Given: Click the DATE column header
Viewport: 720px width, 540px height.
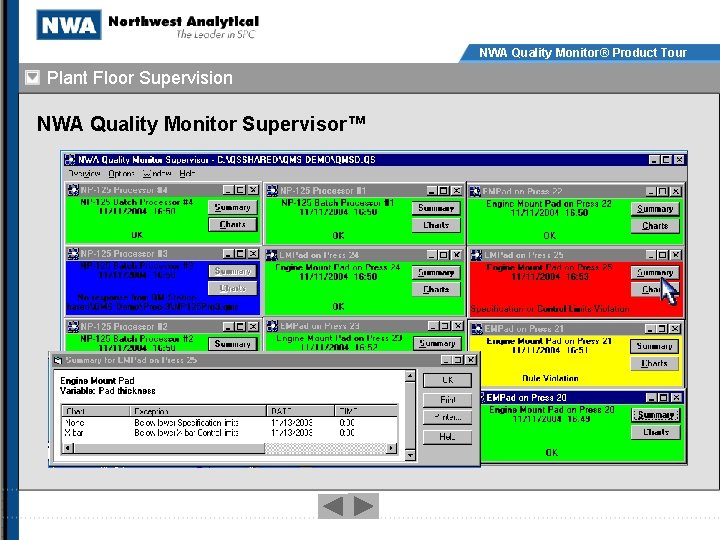Looking at the screenshot, I should [x=301, y=411].
